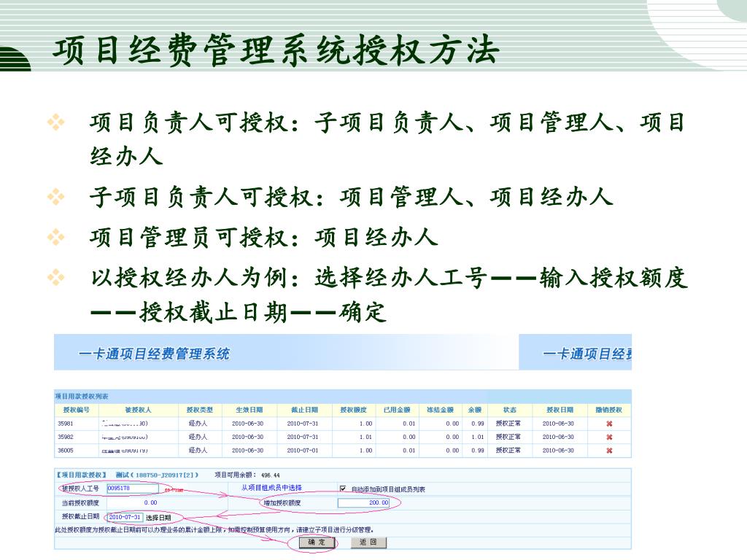Click the 授权额度 column header
Image resolution: width=747 pixels, height=560 pixels.
click(354, 410)
